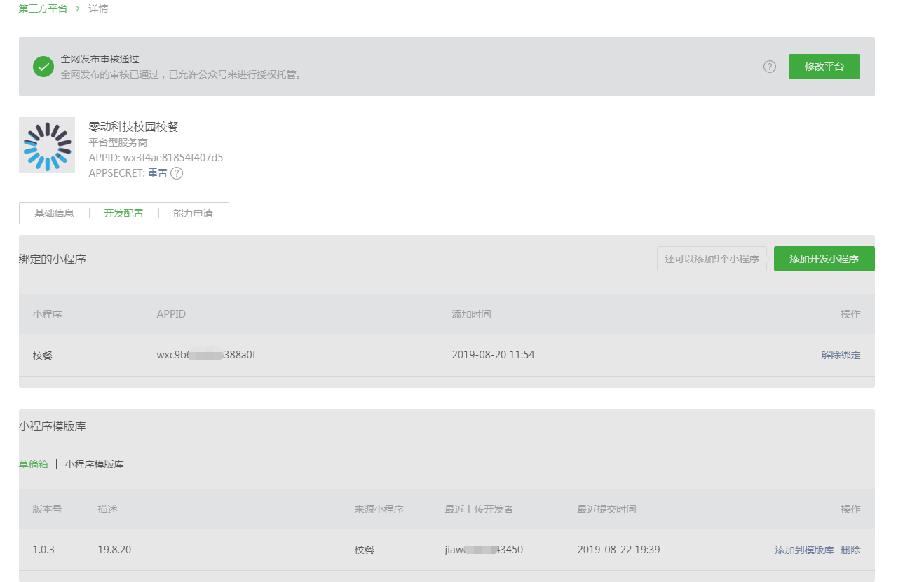The image size is (924, 582).
Task: Click the green checkmark status icon
Action: click(x=43, y=67)
